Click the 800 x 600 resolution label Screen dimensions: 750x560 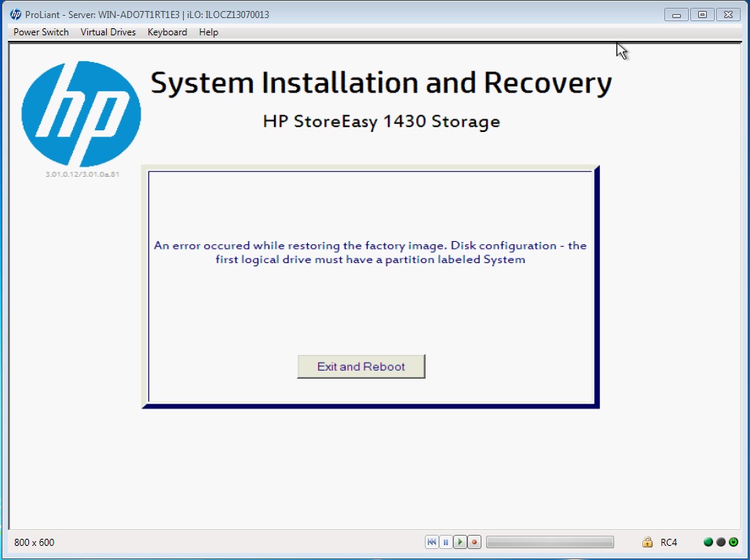coord(35,542)
